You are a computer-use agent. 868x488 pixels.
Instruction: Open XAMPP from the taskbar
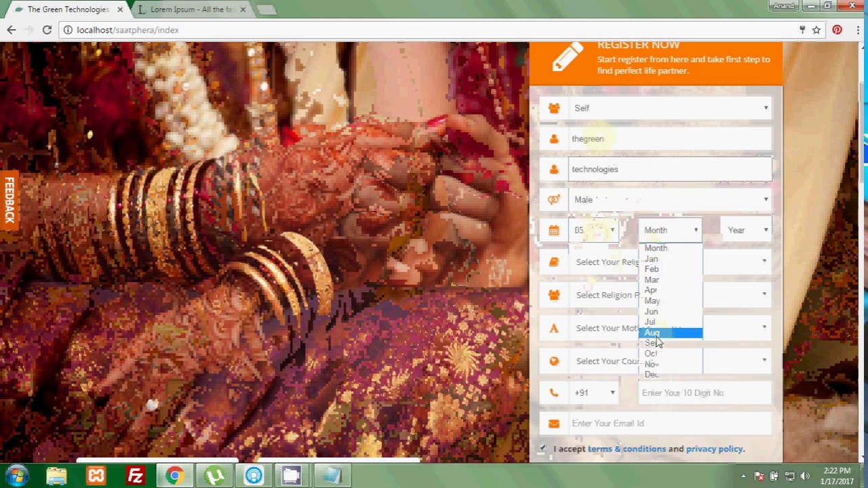click(96, 476)
